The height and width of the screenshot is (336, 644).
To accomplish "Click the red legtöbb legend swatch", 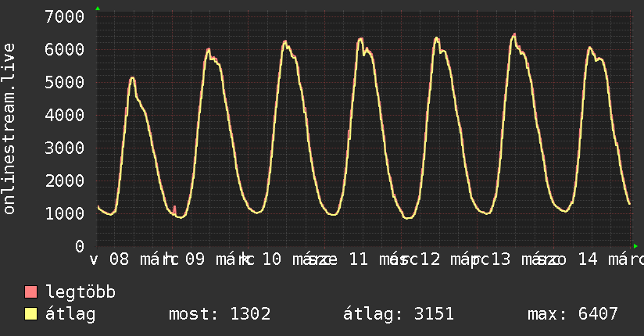I will click(31, 292).
